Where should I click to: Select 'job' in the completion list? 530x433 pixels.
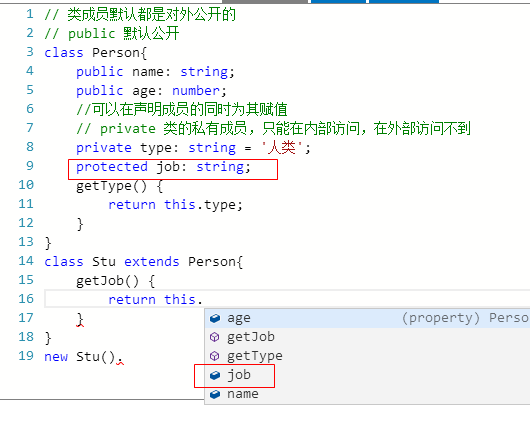367,375
